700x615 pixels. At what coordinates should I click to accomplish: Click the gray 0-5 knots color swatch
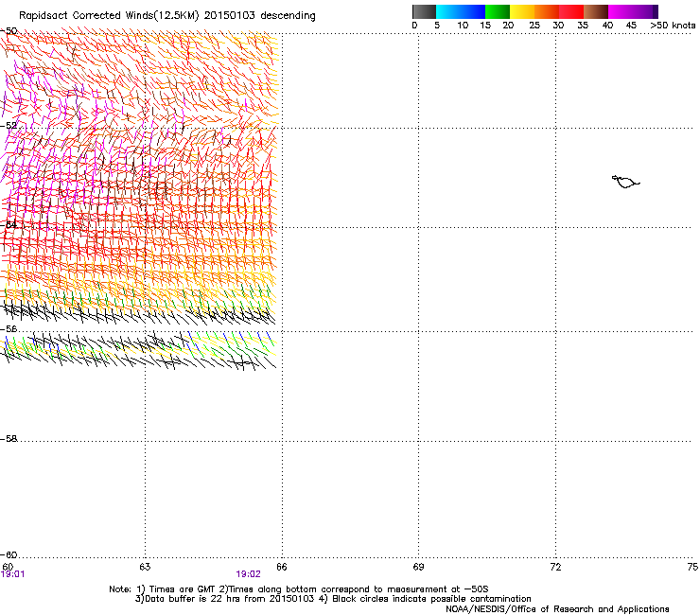click(424, 11)
